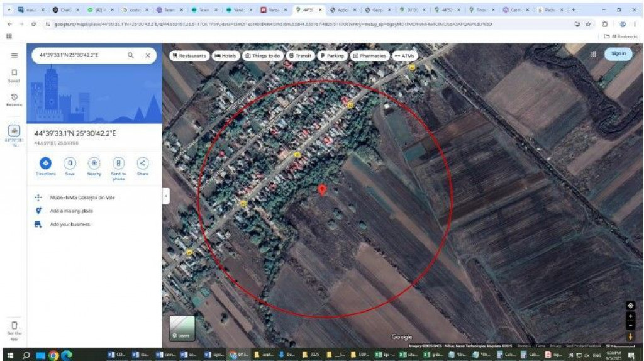644x361 pixels.
Task: Click Add a missing place
Action: (71, 211)
